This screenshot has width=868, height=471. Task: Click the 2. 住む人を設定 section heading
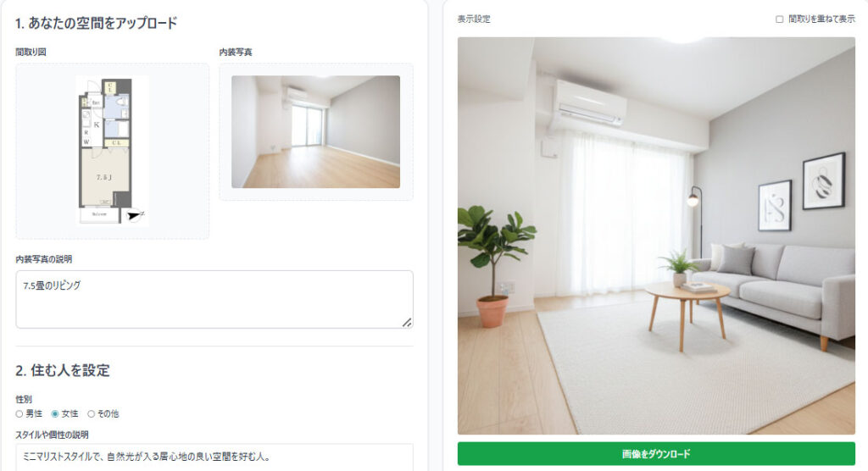click(x=63, y=370)
